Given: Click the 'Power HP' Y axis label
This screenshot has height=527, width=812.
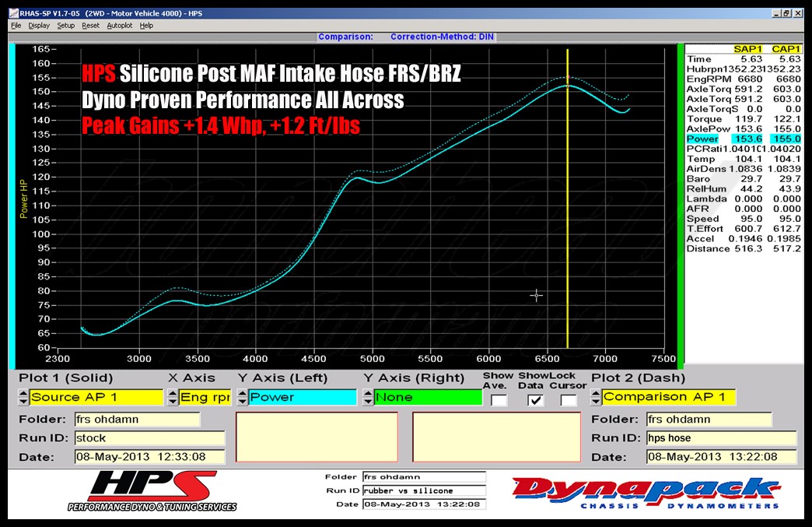Looking at the screenshot, I should point(23,199).
